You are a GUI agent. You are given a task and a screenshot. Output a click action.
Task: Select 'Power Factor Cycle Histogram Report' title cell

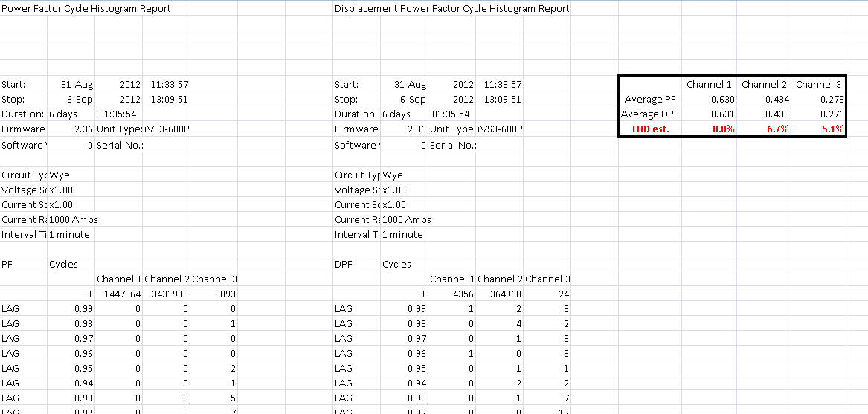[x=86, y=8]
